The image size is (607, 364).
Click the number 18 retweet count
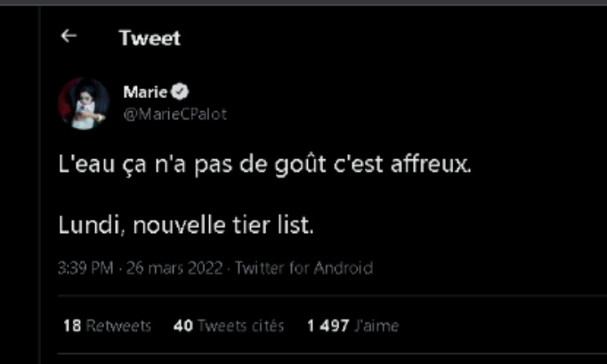tap(71, 326)
